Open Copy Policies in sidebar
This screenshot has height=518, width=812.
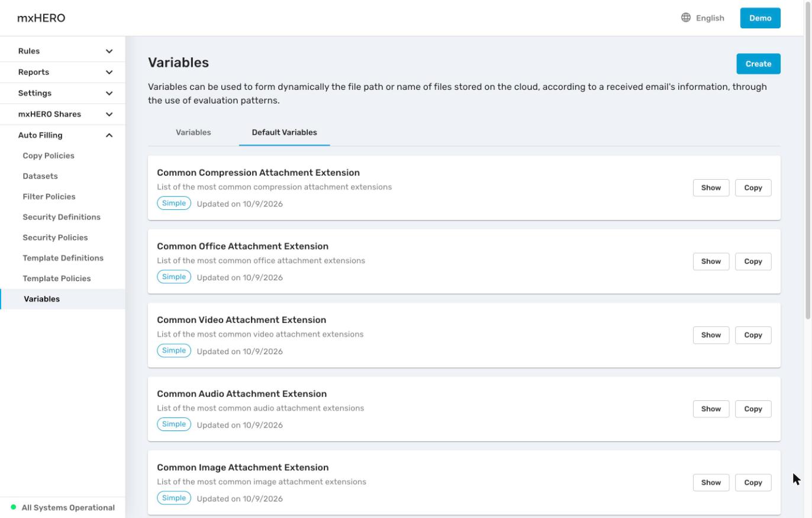(x=49, y=156)
